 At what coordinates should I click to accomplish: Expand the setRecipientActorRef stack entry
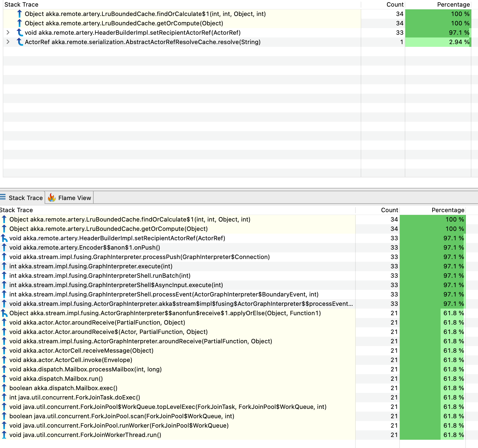(x=8, y=33)
